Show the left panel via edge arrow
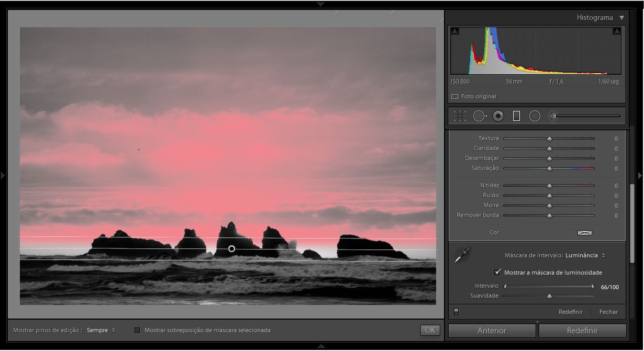The height and width of the screenshot is (351, 644). click(x=3, y=175)
